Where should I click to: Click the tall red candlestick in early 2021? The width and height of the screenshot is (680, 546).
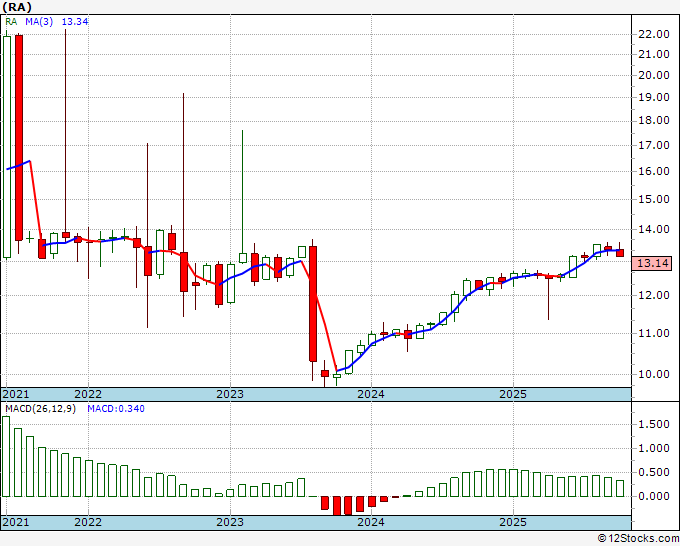click(x=19, y=137)
